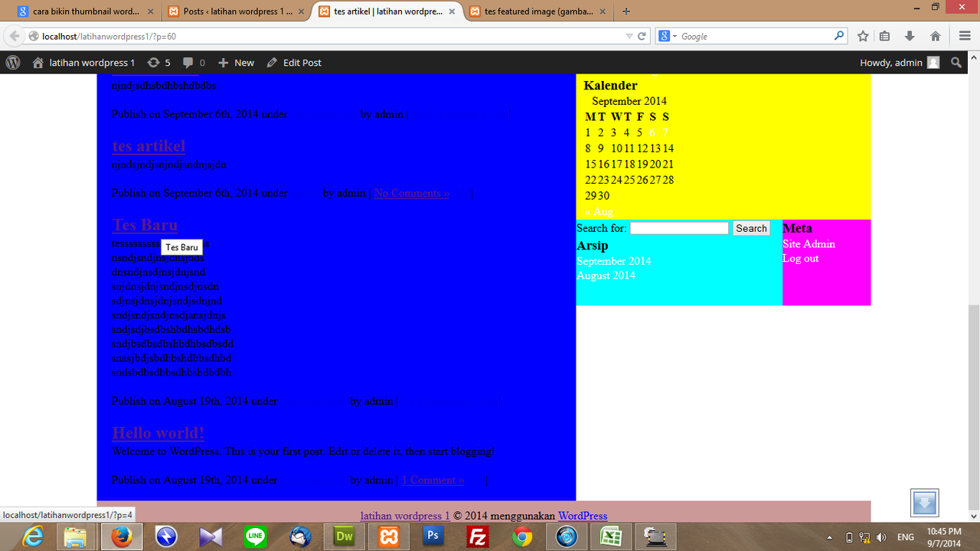
Task: Open the Firefox hamburger menu
Action: click(x=965, y=36)
